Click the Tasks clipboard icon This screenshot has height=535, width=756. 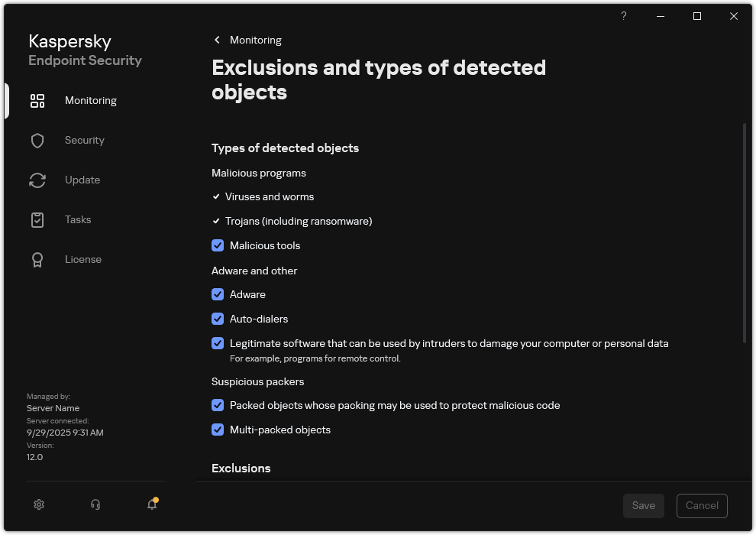[37, 219]
